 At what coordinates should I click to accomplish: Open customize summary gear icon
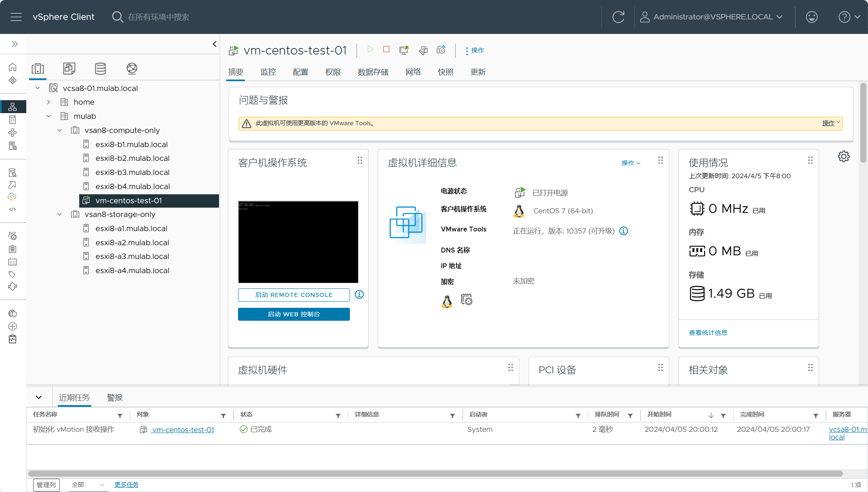click(844, 156)
